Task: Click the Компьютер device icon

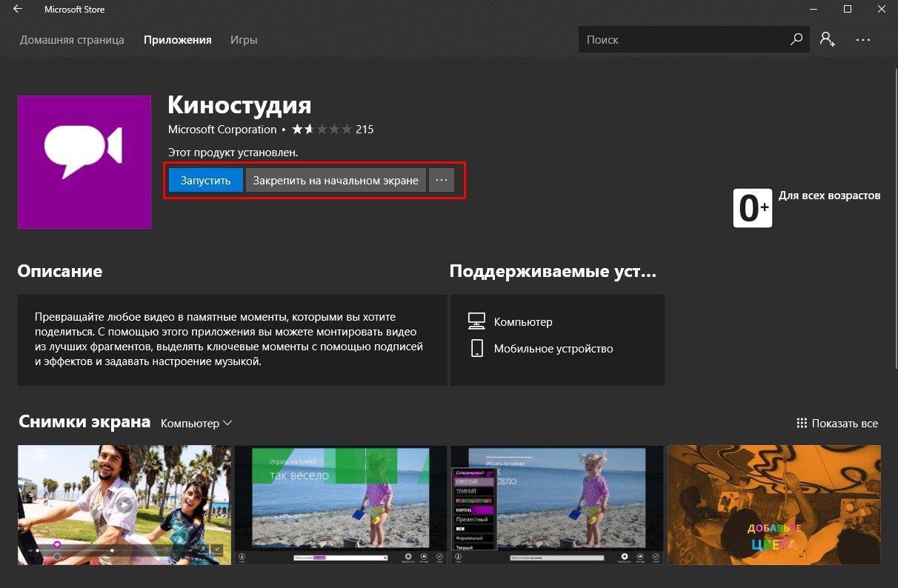Action: 476,321
